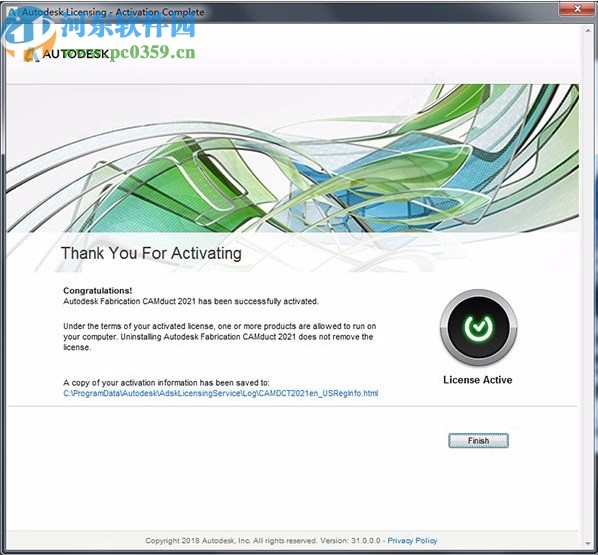
Task: Click the copyright 2018 Autodesk version text
Action: click(x=263, y=541)
